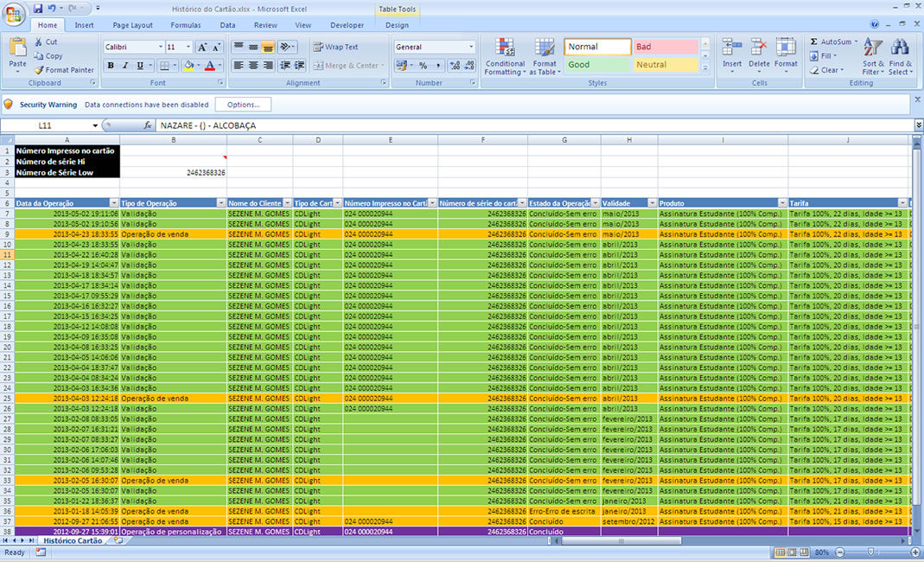Select the Format Painter tool

tap(64, 70)
